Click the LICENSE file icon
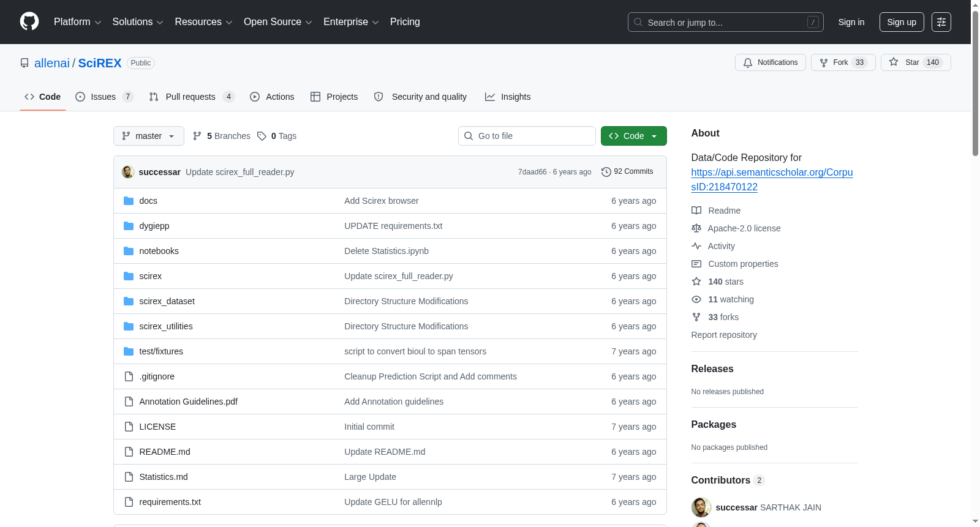The width and height of the screenshot is (980, 527). [x=129, y=427]
